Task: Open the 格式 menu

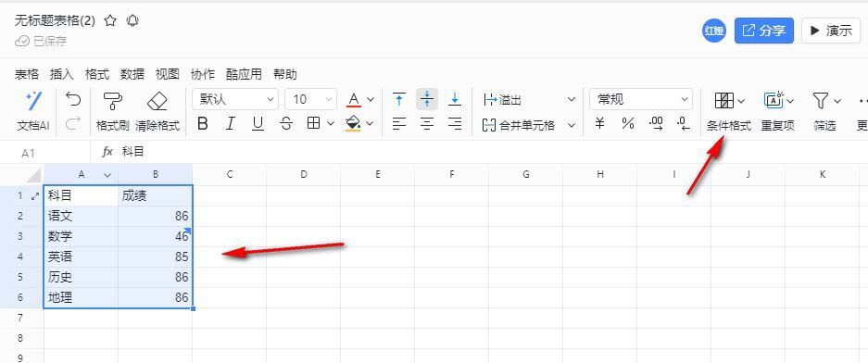Action: coord(97,74)
